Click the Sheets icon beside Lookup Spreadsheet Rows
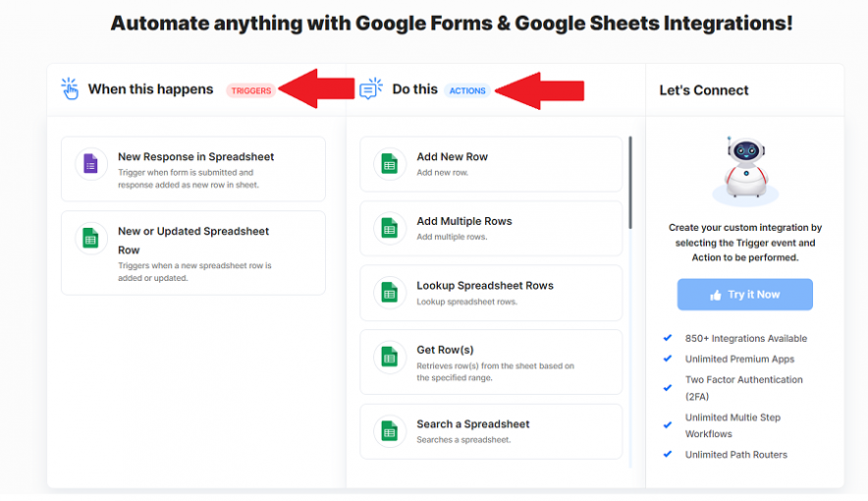The width and height of the screenshot is (868, 501). point(390,293)
